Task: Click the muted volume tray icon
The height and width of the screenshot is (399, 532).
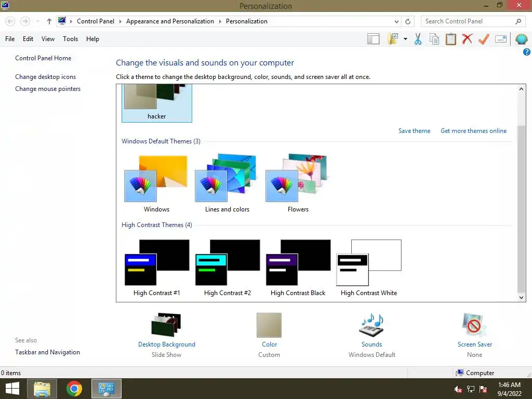Action: [458, 389]
